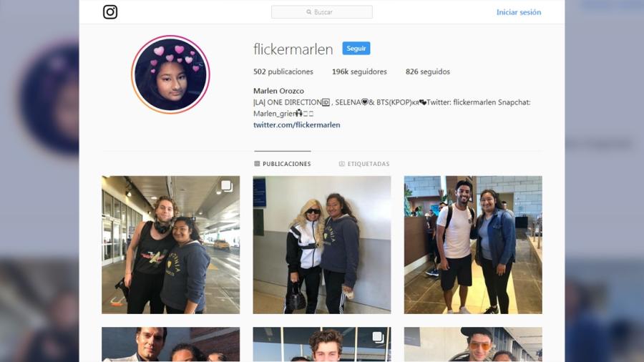Open bottom-right post with orange sunglasses man
This screenshot has width=644, height=362.
coord(473,344)
